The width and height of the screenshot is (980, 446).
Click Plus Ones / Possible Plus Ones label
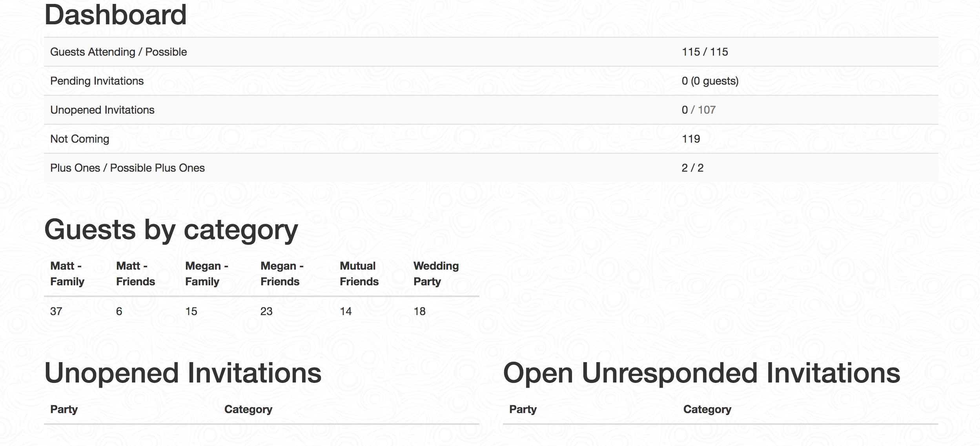128,168
